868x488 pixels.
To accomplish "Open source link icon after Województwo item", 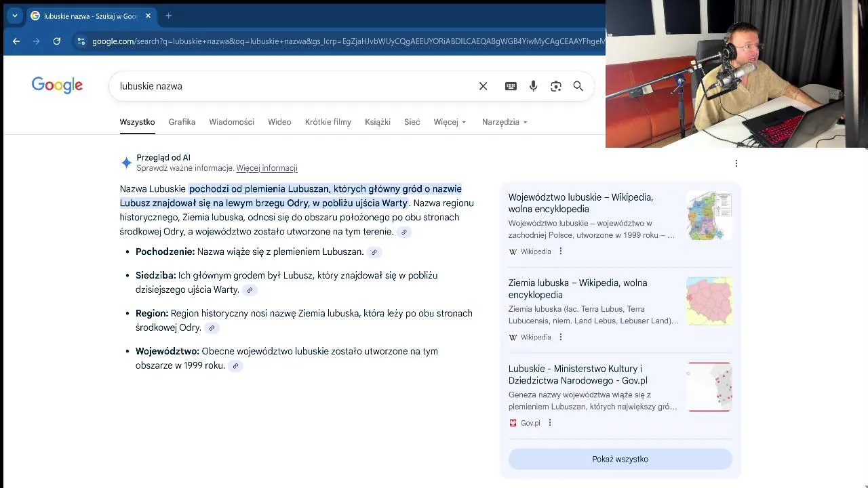I will click(235, 366).
